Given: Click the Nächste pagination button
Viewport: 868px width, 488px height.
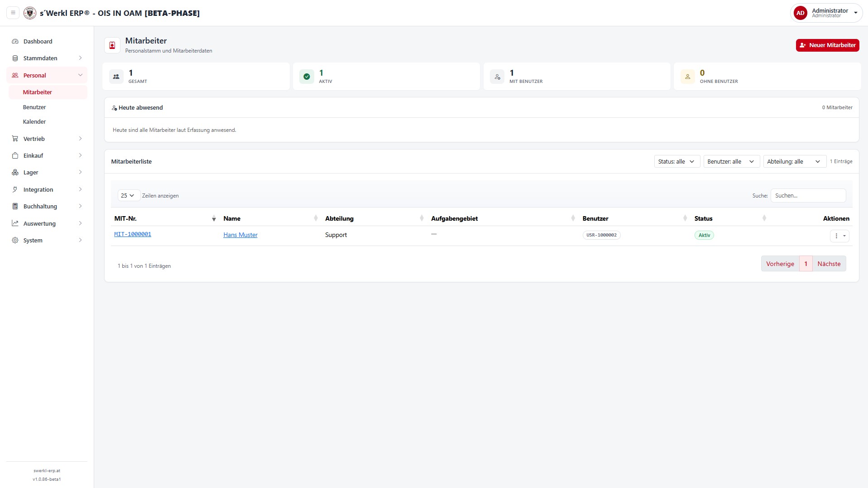Looking at the screenshot, I should tap(829, 264).
